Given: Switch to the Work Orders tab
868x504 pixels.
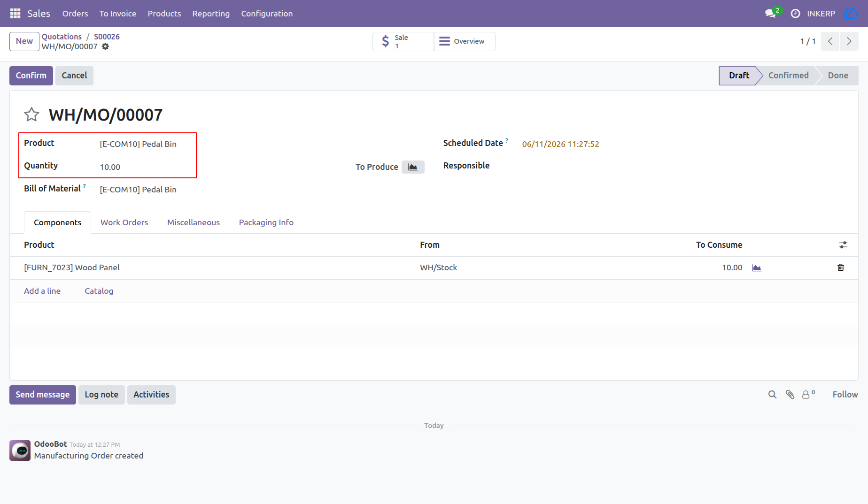Looking at the screenshot, I should tap(124, 222).
